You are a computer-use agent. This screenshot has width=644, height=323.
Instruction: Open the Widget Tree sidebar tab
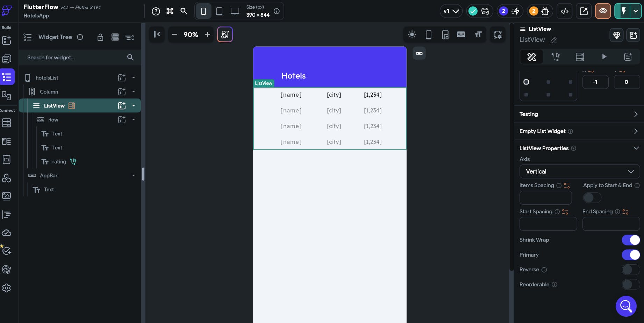pyautogui.click(x=7, y=77)
